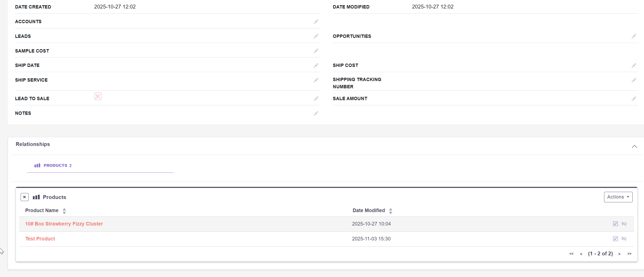
Task: Click the Ship Cost pencil edit icon
Action: point(634,66)
